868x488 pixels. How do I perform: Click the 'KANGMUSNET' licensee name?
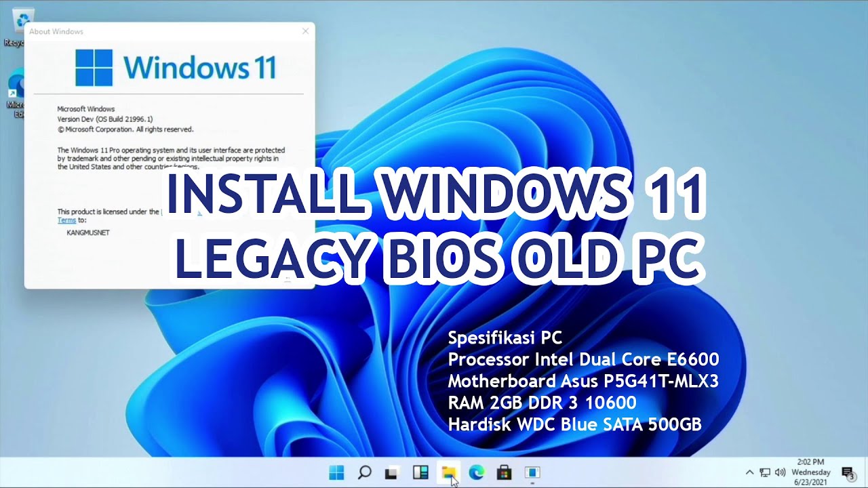tap(87, 232)
